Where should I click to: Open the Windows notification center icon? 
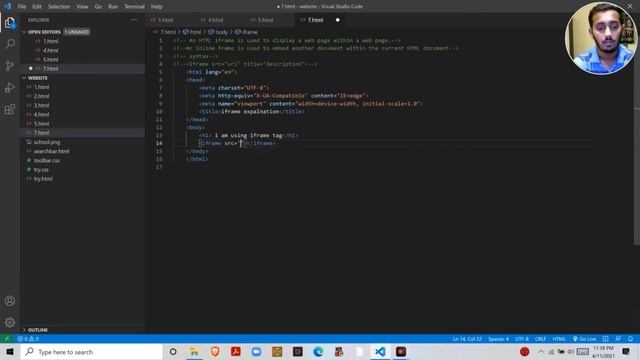[x=626, y=351]
